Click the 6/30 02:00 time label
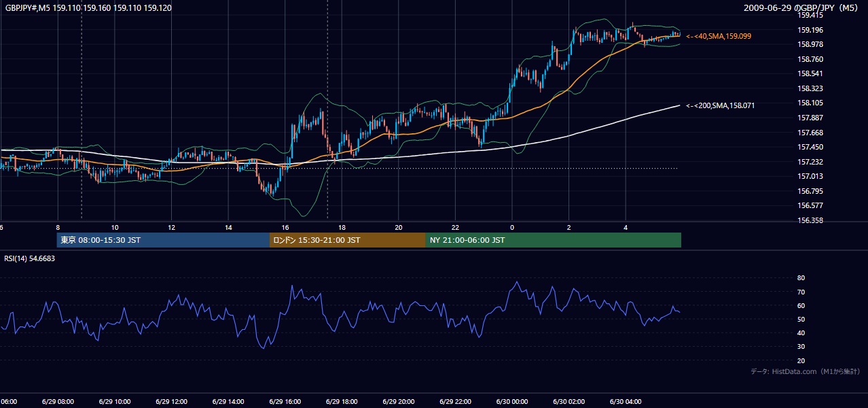This screenshot has height=408, width=868. [x=568, y=402]
